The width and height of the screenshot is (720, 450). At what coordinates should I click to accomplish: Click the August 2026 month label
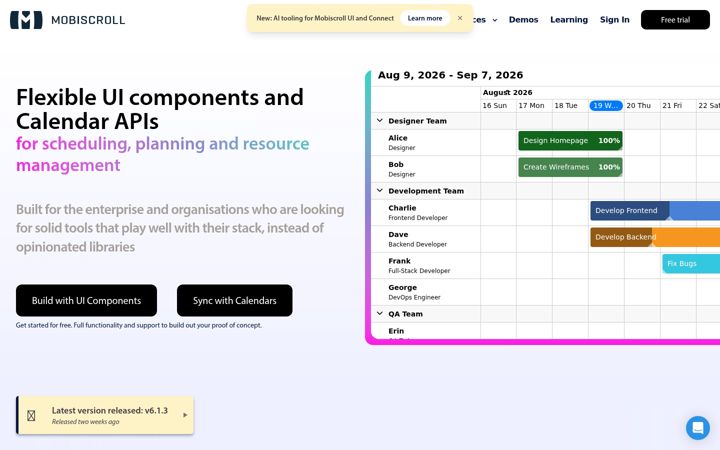click(x=507, y=92)
